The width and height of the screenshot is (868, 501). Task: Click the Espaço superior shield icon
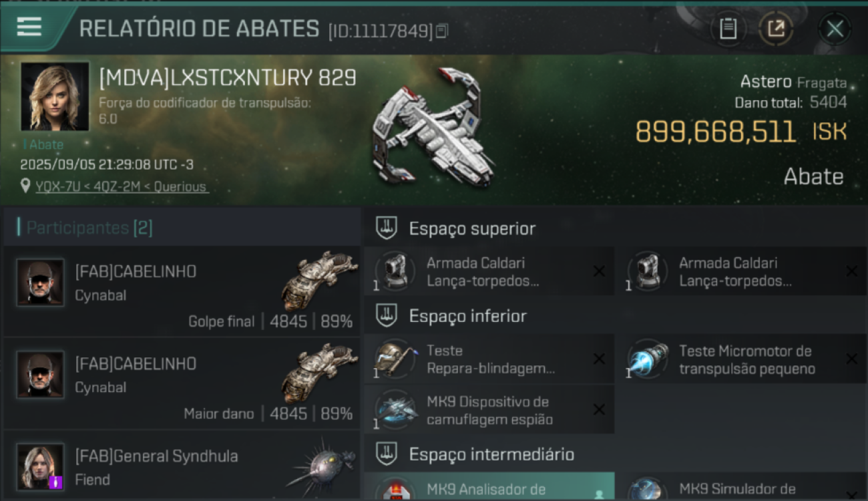coord(387,228)
